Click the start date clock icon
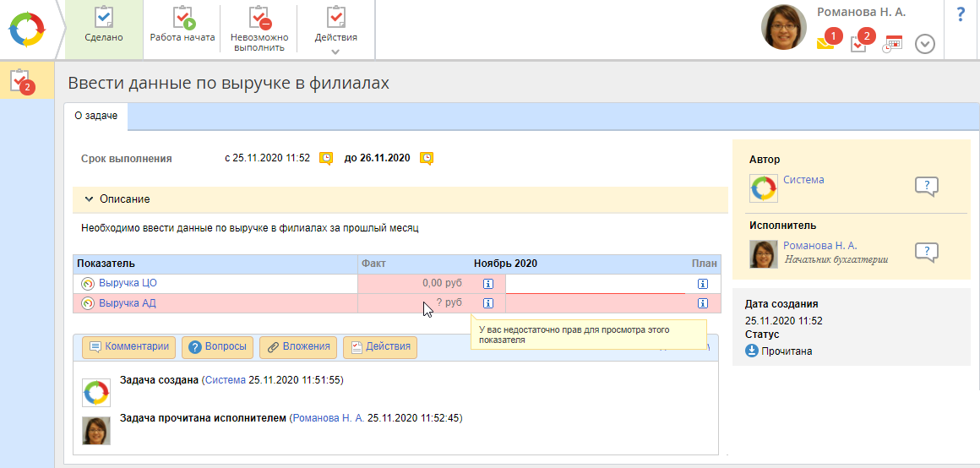This screenshot has height=468, width=980. click(325, 158)
